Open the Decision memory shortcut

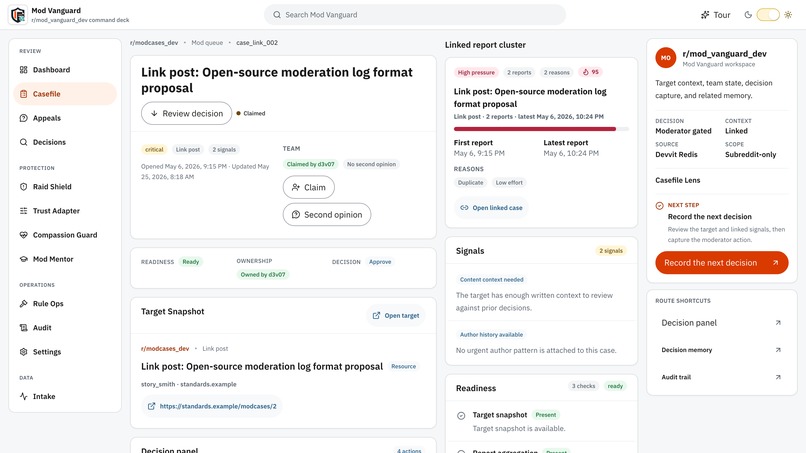pos(722,350)
